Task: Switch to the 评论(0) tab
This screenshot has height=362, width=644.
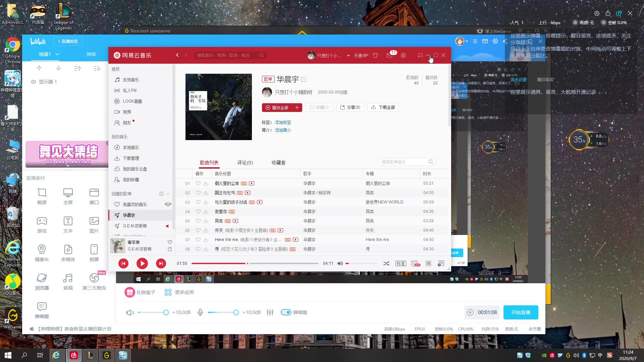Action: point(245,163)
